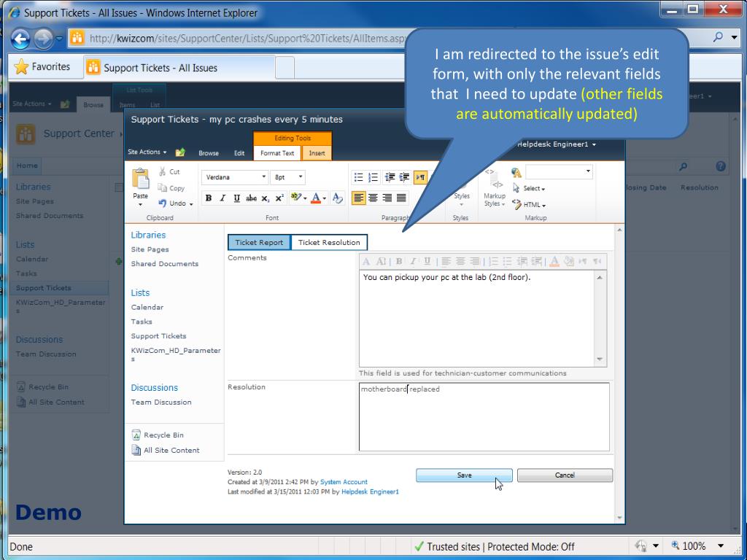Open the Insert ribbon tab
The height and width of the screenshot is (560, 747).
(x=317, y=153)
